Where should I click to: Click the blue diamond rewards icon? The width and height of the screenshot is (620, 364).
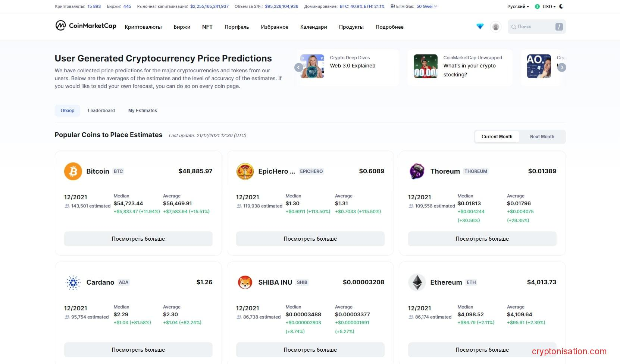click(x=480, y=26)
